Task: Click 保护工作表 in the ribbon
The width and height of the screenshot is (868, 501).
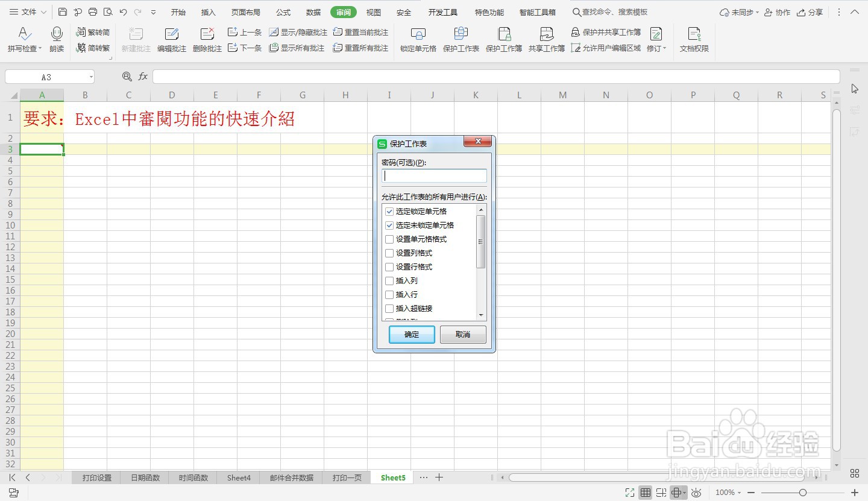Action: pos(461,40)
